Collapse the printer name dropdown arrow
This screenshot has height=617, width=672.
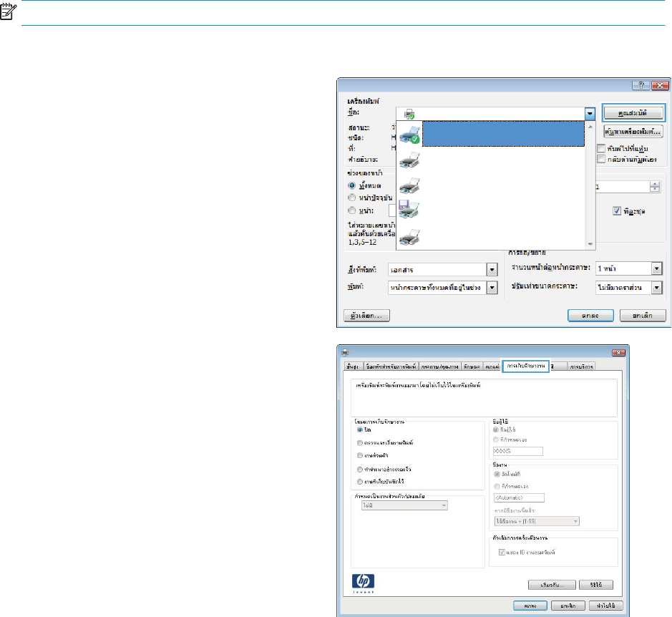pos(590,113)
